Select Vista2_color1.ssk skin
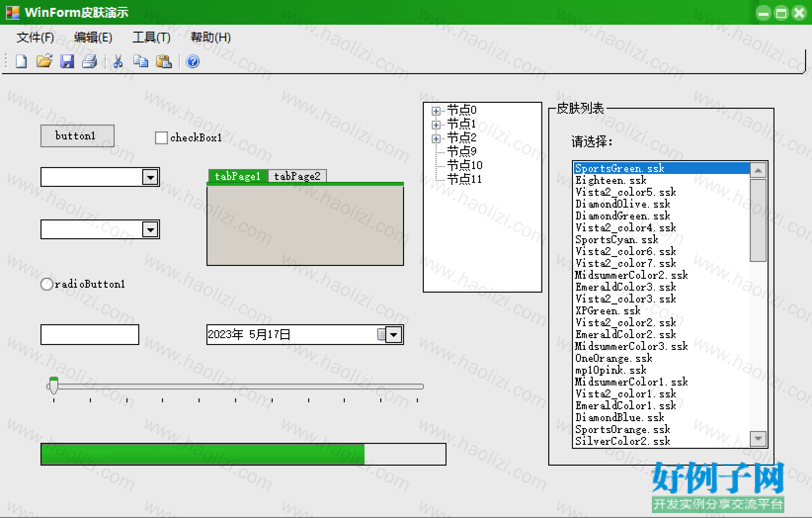Viewport: 812px width, 518px height. click(x=662, y=394)
